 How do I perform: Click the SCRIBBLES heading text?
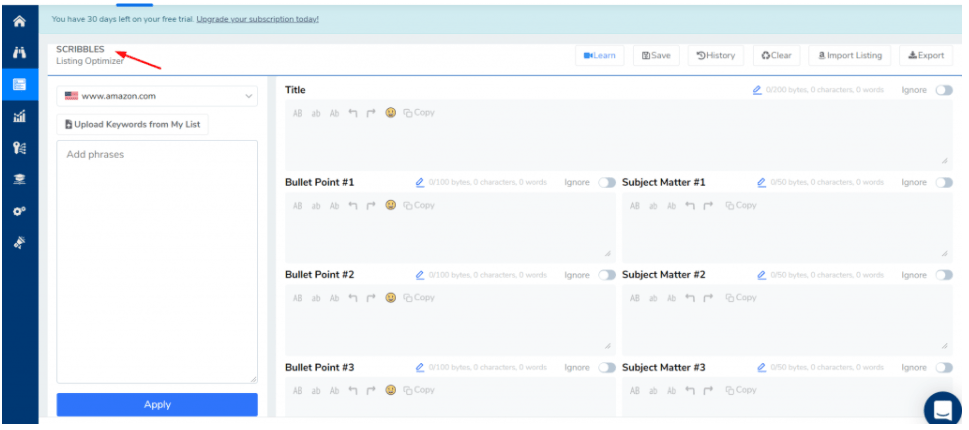(x=80, y=49)
